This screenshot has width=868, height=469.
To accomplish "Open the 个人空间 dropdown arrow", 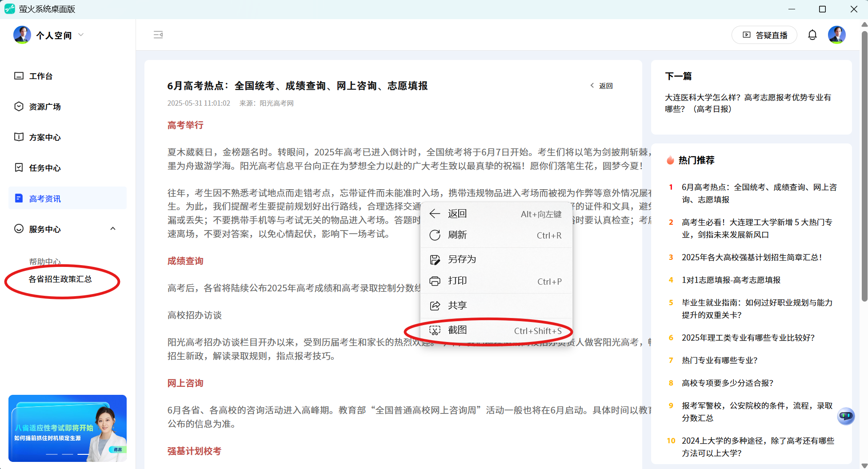I will coord(81,35).
